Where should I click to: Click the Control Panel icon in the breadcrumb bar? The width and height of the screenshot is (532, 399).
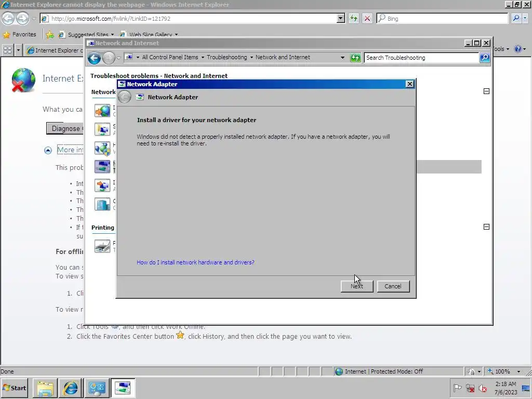tap(129, 57)
